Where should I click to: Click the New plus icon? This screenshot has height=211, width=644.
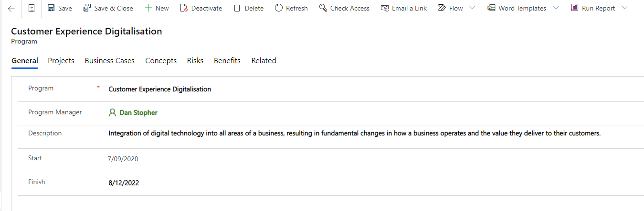click(148, 8)
